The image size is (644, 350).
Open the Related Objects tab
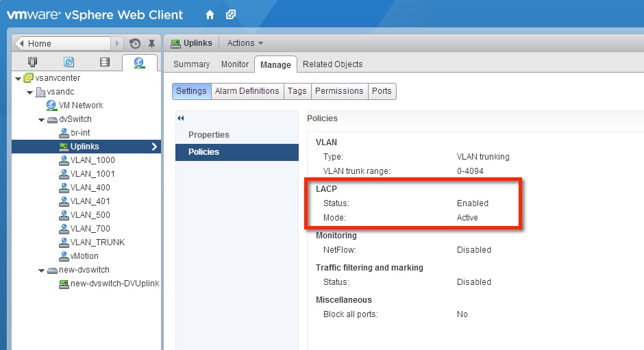coord(333,64)
